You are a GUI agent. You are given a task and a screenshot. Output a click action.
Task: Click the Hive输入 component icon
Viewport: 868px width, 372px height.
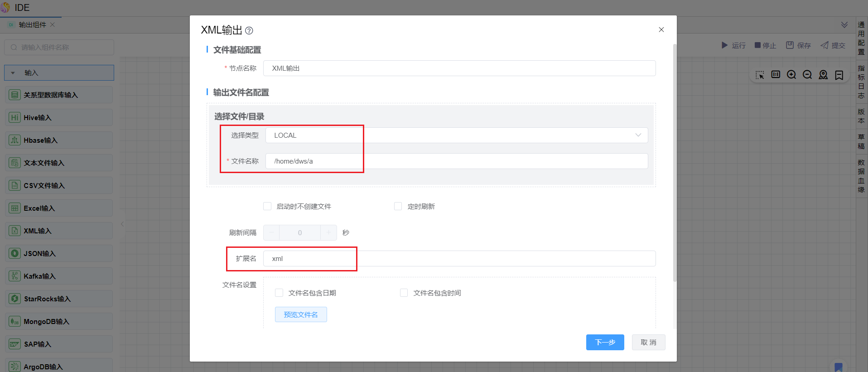[x=15, y=118]
